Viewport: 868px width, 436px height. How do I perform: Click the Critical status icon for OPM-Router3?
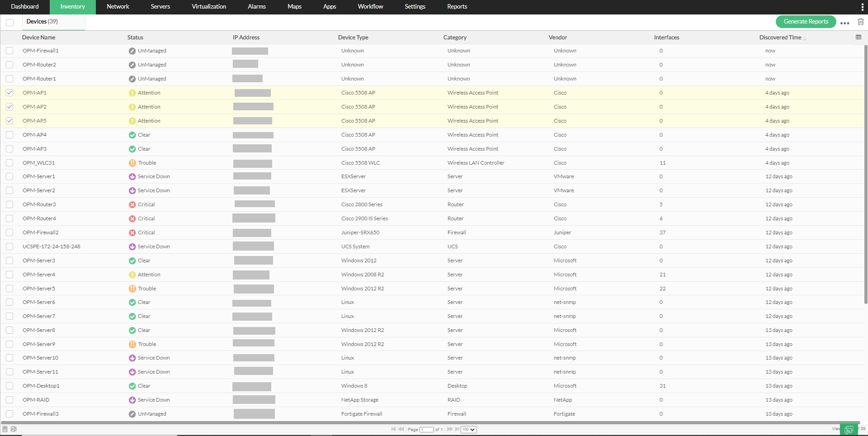pos(132,204)
